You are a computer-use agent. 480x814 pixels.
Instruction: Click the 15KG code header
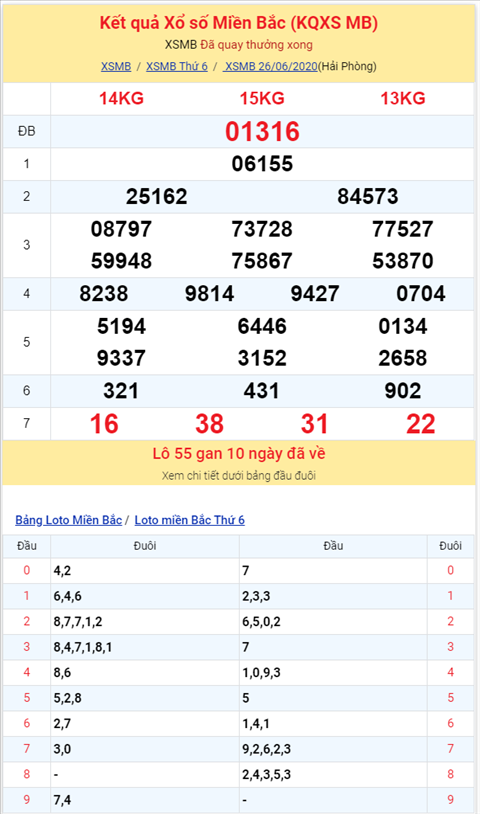tap(262, 99)
